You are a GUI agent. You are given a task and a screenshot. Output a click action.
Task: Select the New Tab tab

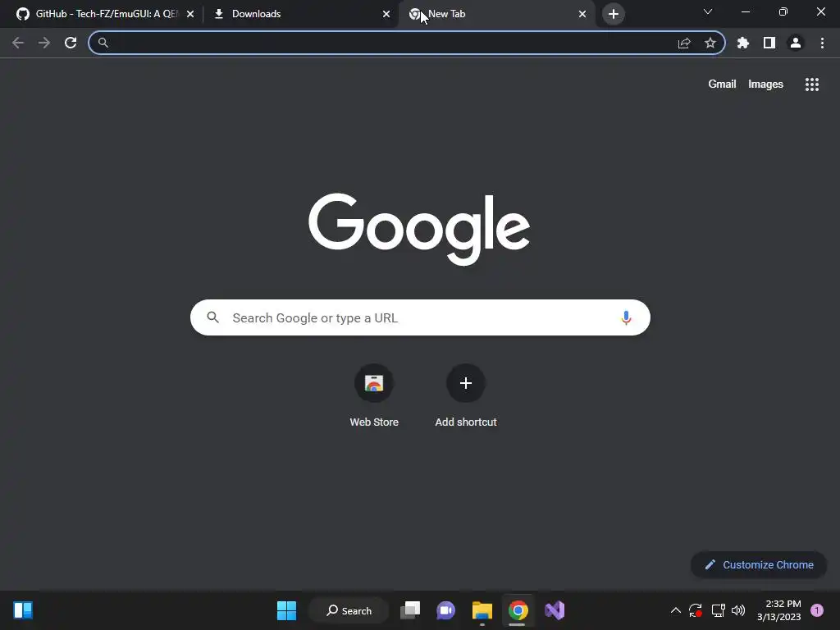tap(496, 14)
